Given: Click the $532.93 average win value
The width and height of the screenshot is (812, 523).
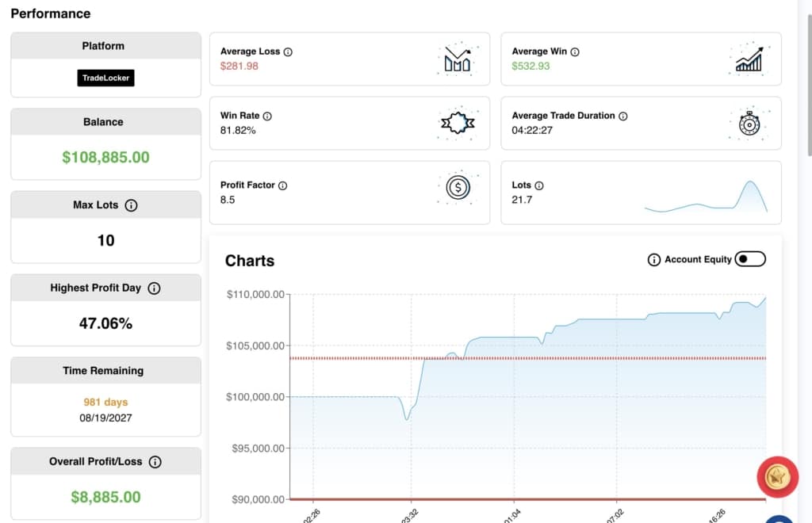Looking at the screenshot, I should coord(530,67).
